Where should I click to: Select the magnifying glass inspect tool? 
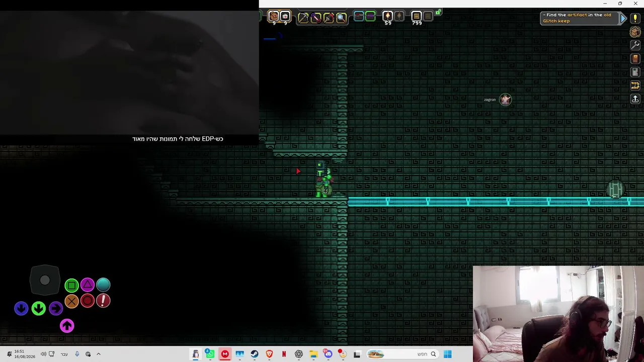(x=341, y=18)
